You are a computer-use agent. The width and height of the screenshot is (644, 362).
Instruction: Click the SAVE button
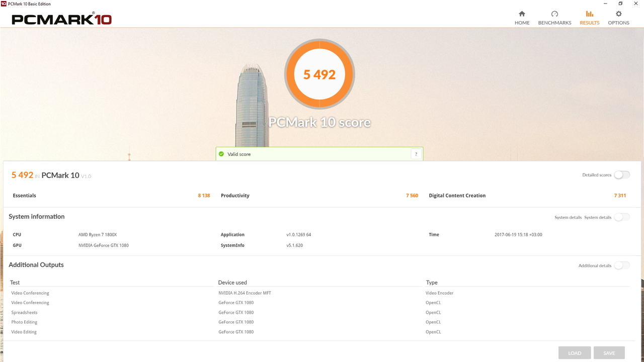609,353
